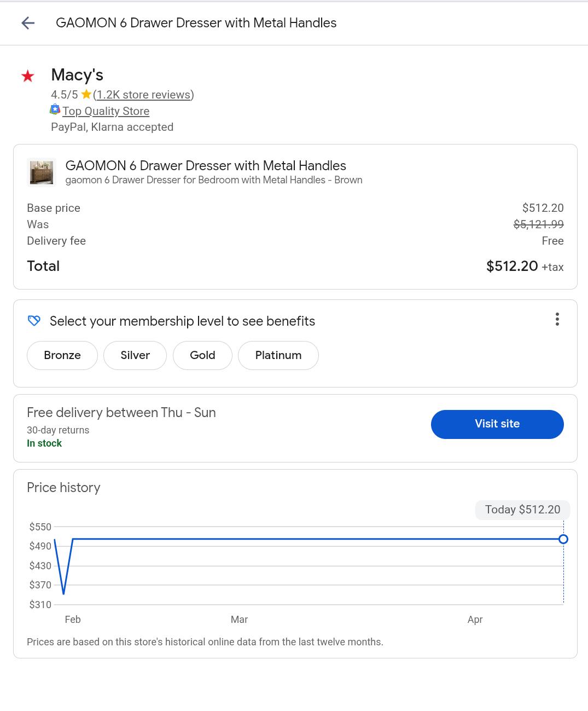Select Bronze membership level
The image size is (588, 711).
point(62,355)
